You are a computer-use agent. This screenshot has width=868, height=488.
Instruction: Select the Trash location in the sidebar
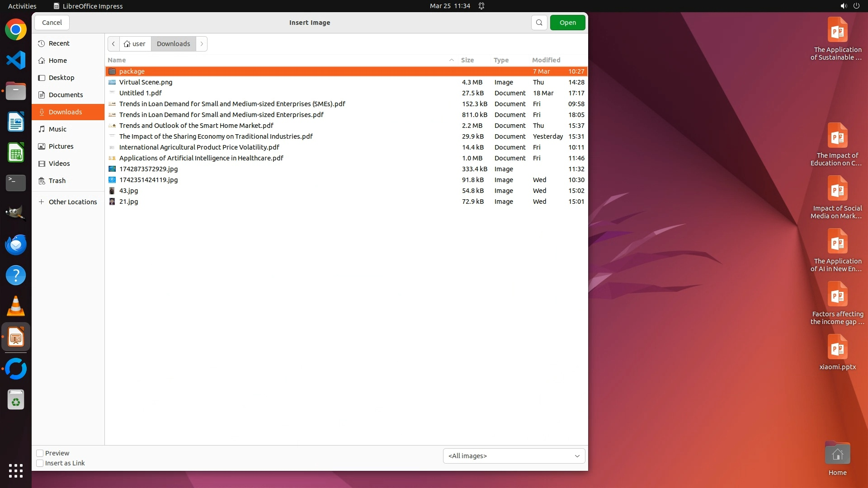pyautogui.click(x=57, y=181)
